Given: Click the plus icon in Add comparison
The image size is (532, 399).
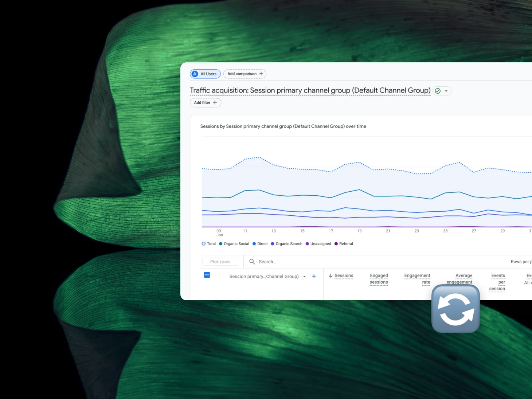Looking at the screenshot, I should [261, 74].
